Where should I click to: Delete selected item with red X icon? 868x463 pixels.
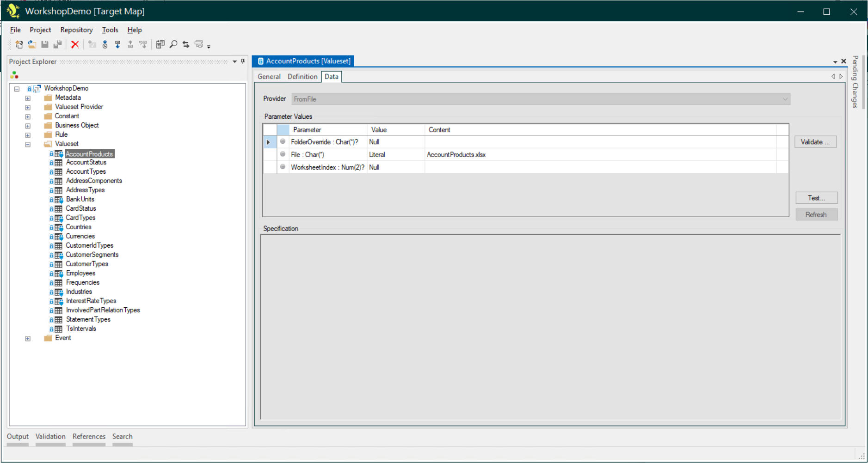coord(75,44)
